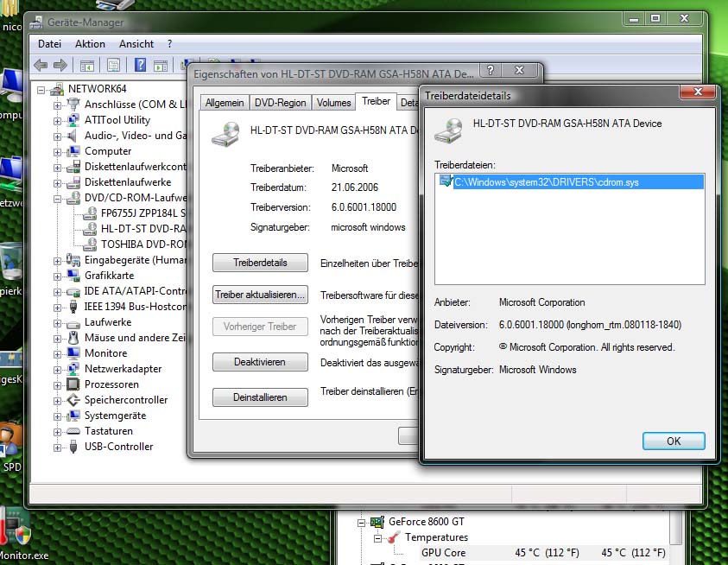728x565 pixels.
Task: Select the Monitore category icon
Action: click(73, 353)
